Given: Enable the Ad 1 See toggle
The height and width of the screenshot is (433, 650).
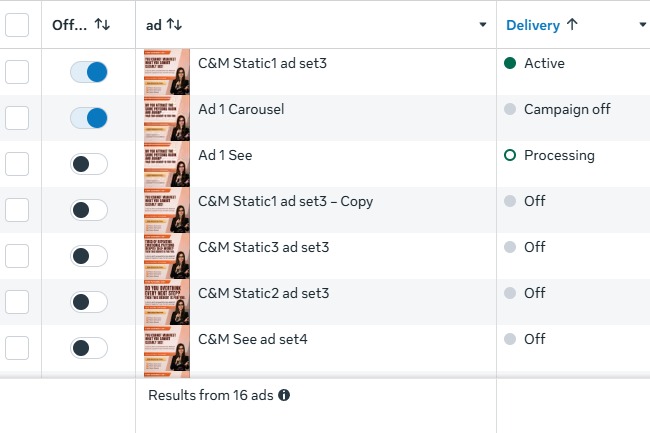Looking at the screenshot, I should (89, 164).
